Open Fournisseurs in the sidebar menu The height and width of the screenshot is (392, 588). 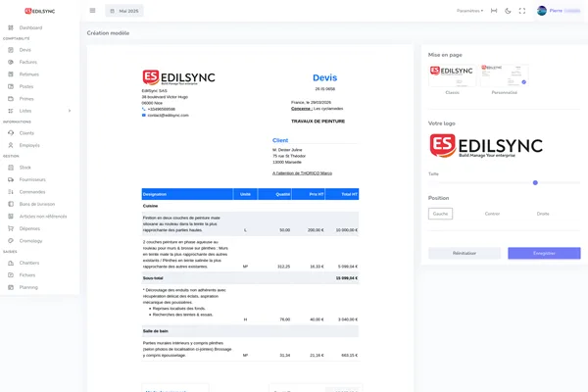(32, 179)
